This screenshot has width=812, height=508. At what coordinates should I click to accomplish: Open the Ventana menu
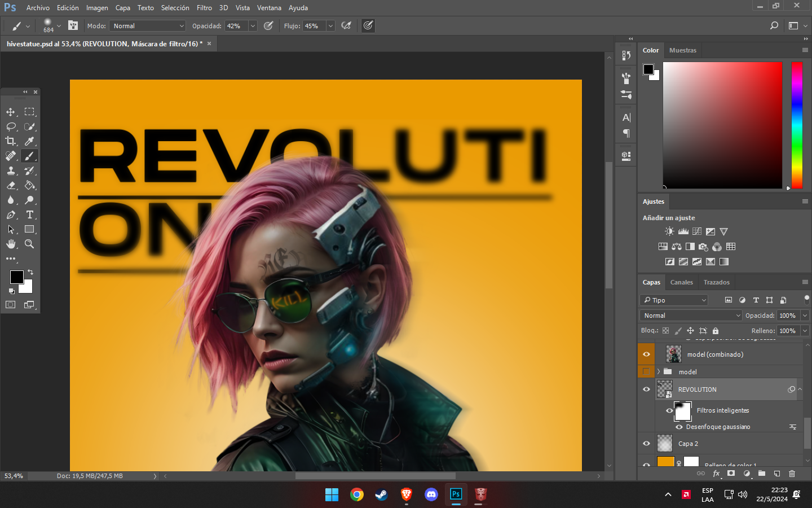pos(269,8)
